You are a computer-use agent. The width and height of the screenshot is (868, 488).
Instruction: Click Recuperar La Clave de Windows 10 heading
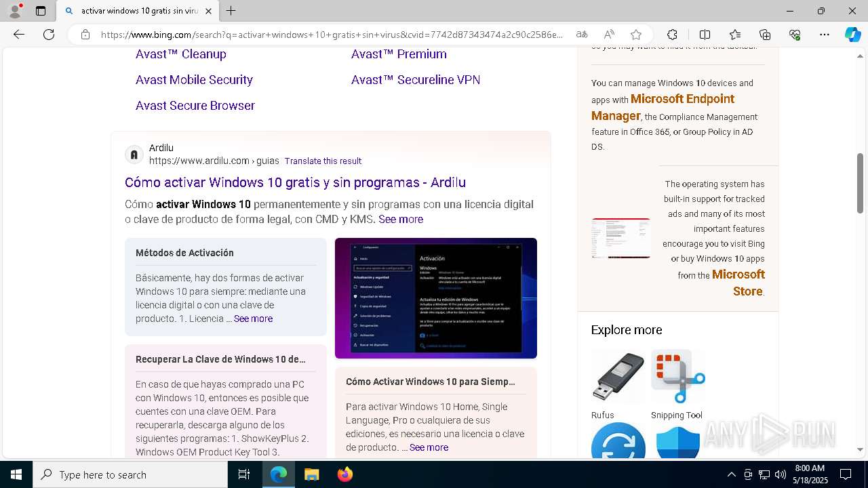point(220,359)
